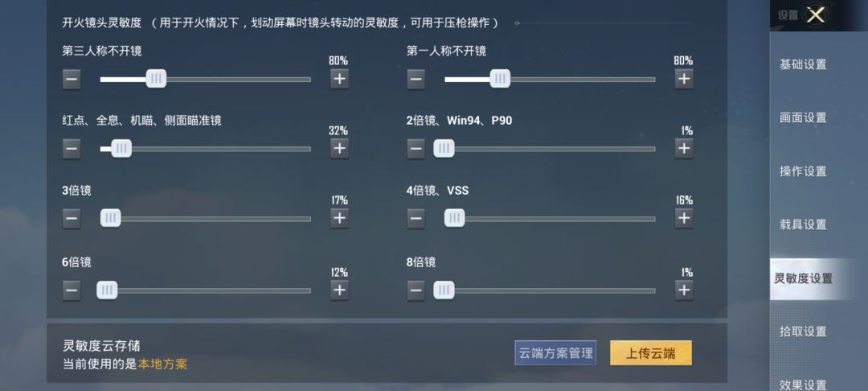
Task: Tap the Local Scheme (本地方案) link
Action: pyautogui.click(x=162, y=364)
